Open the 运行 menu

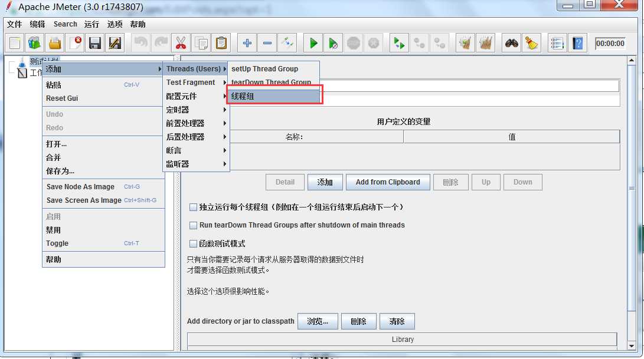(x=91, y=24)
